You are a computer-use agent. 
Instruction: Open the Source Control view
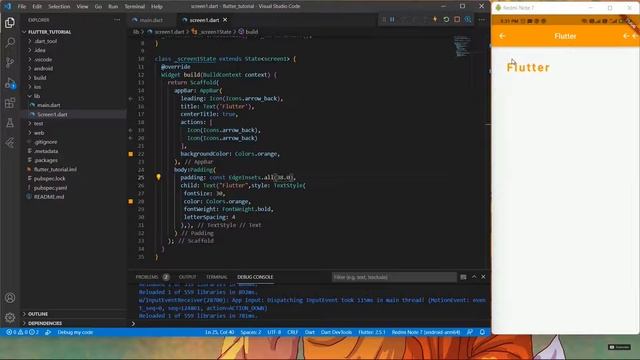tap(10, 62)
